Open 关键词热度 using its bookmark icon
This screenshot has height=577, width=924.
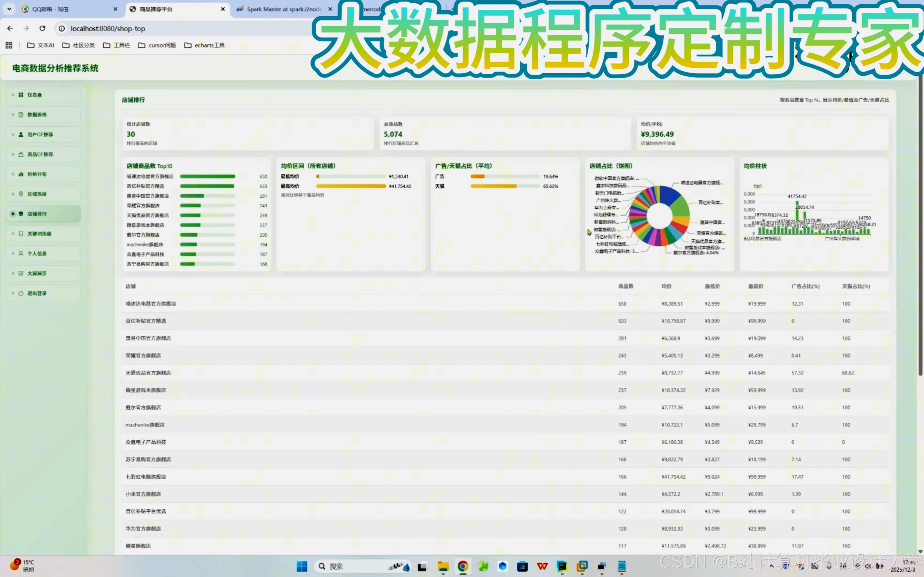pyautogui.click(x=21, y=233)
